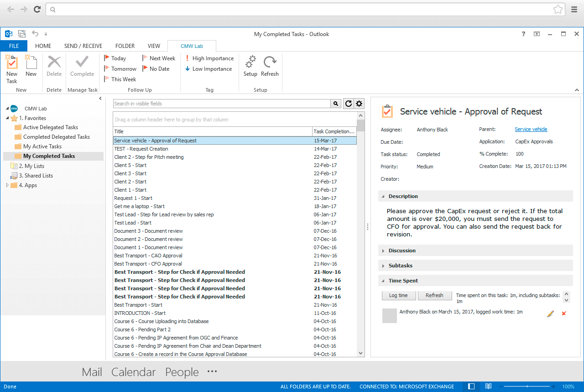This screenshot has height=392, width=584.
Task: Open My Active Tasks folder
Action: [42, 146]
